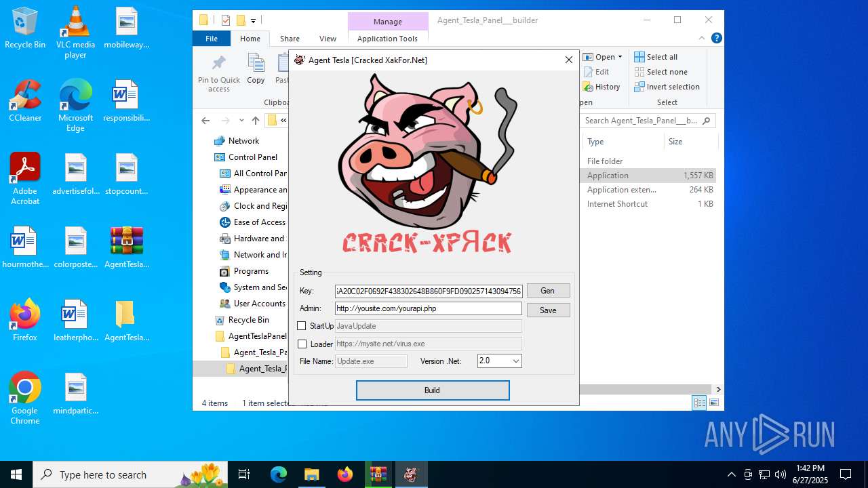Open the Explorer ribbon help icon
Viewport: 868px width, 488px height.
(716, 39)
